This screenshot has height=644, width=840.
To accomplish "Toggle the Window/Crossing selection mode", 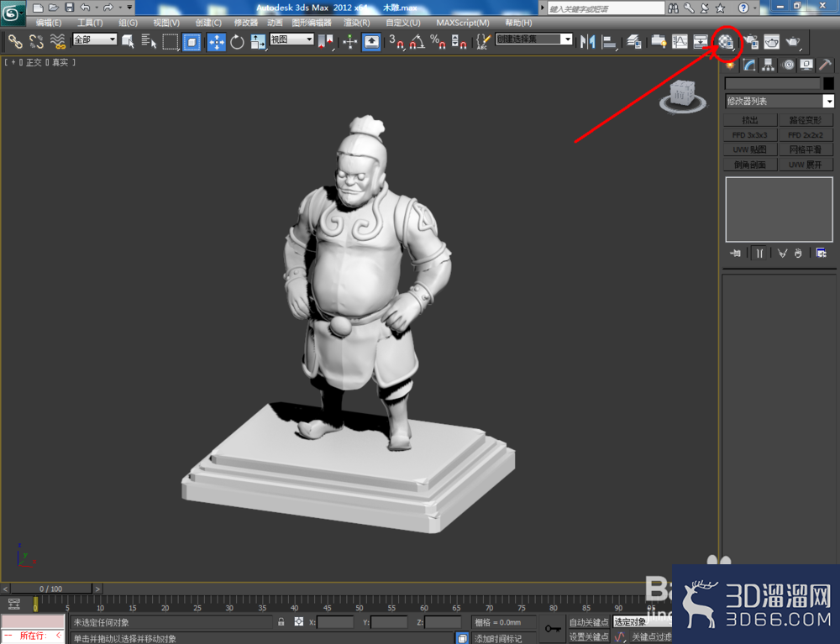I will (192, 42).
